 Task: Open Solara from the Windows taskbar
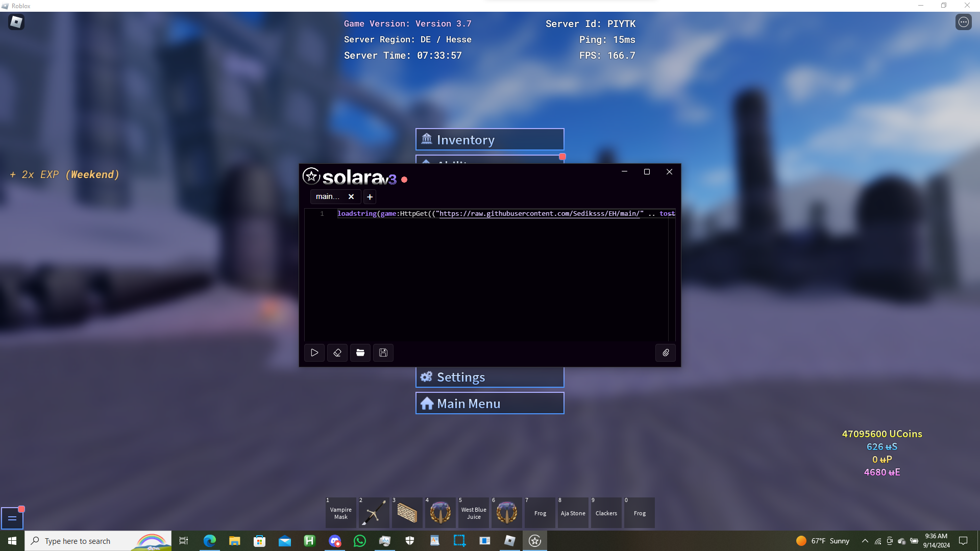point(534,541)
